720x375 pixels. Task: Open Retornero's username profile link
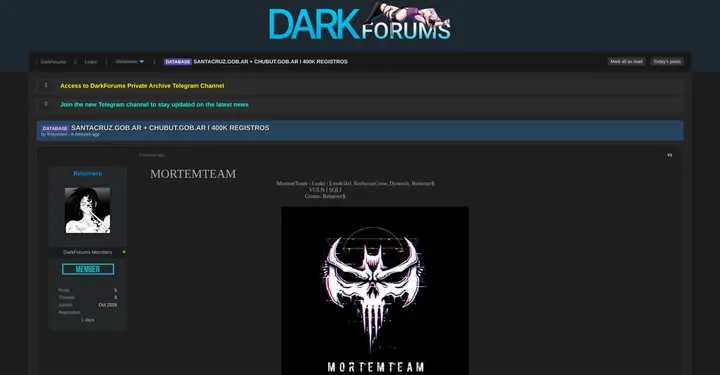click(88, 174)
